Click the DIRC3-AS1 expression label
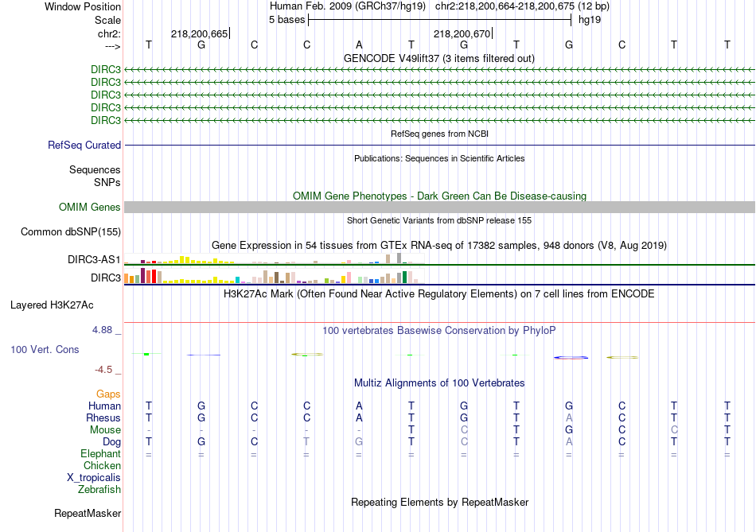 pos(94,260)
